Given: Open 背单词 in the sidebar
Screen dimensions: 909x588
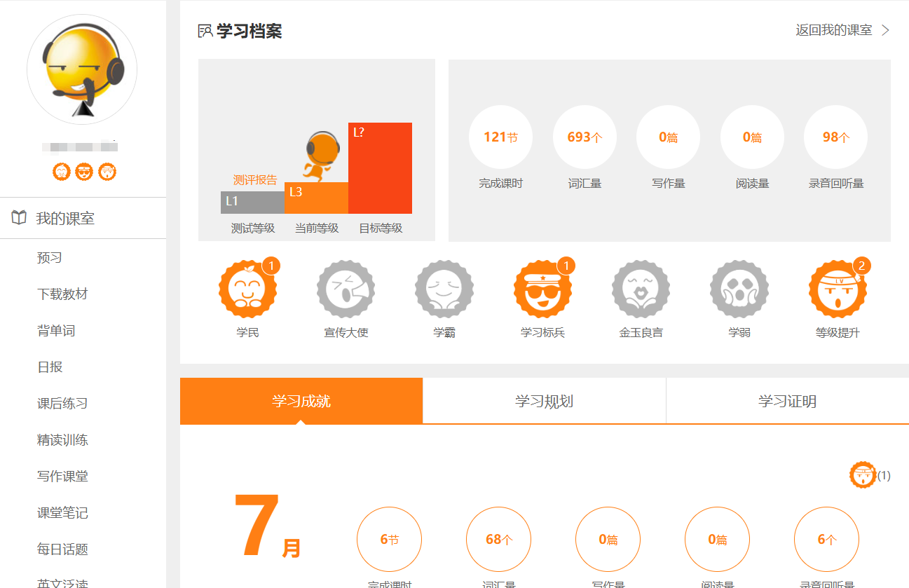Looking at the screenshot, I should point(56,330).
